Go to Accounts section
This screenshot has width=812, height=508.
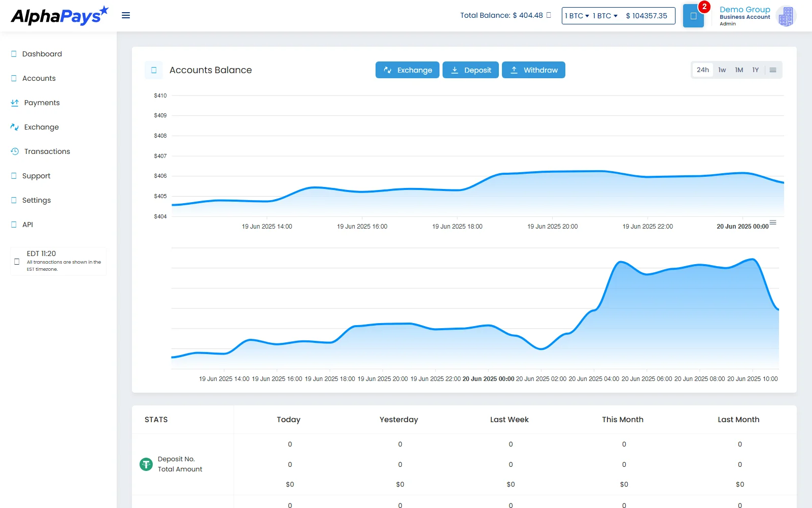pyautogui.click(x=39, y=78)
